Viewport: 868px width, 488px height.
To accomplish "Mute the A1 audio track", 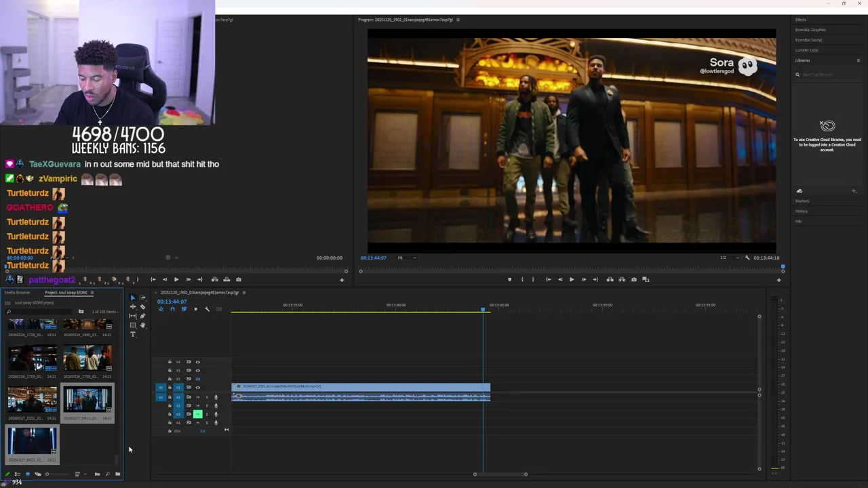I will click(198, 397).
